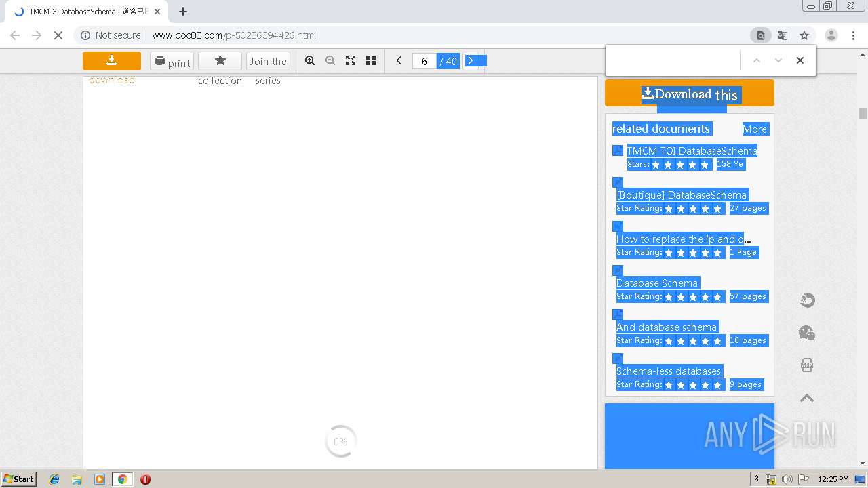Enter fullscreen viewing mode
868x488 pixels.
[x=351, y=60]
